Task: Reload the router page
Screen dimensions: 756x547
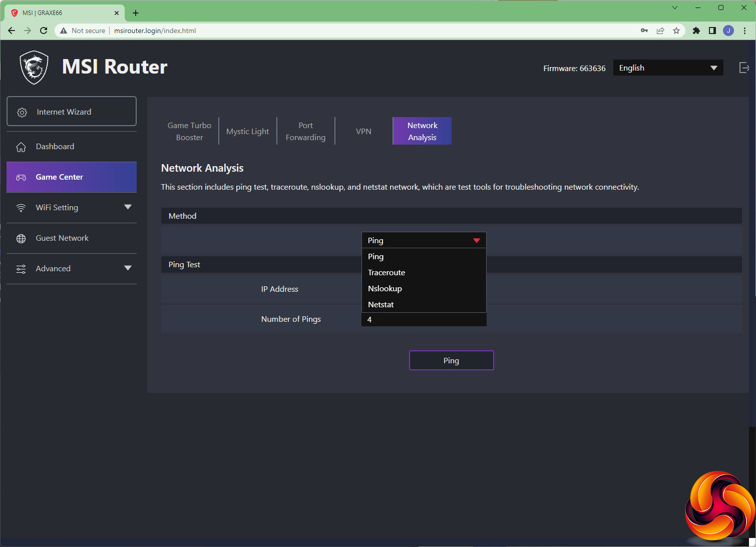Action: (44, 31)
